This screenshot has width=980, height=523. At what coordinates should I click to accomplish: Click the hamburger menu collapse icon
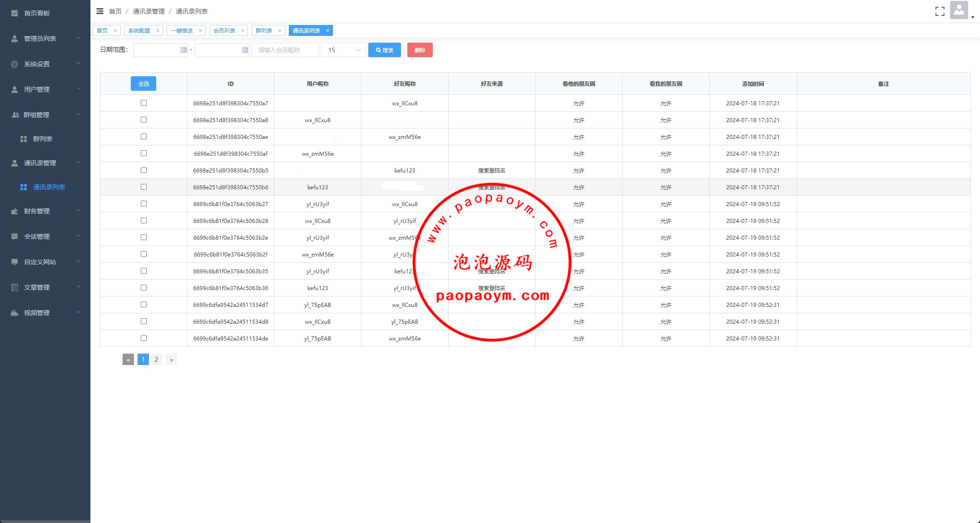tap(100, 11)
